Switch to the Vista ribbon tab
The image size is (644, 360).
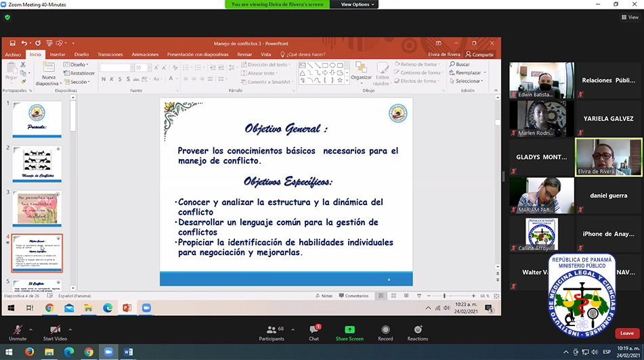click(265, 54)
